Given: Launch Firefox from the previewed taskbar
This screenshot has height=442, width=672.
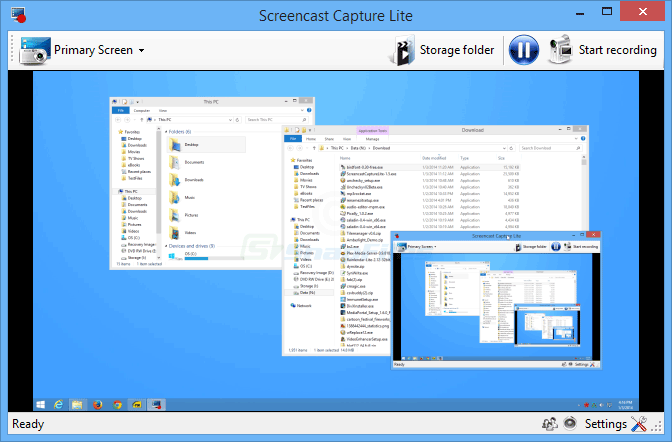Looking at the screenshot, I should 98,404.
